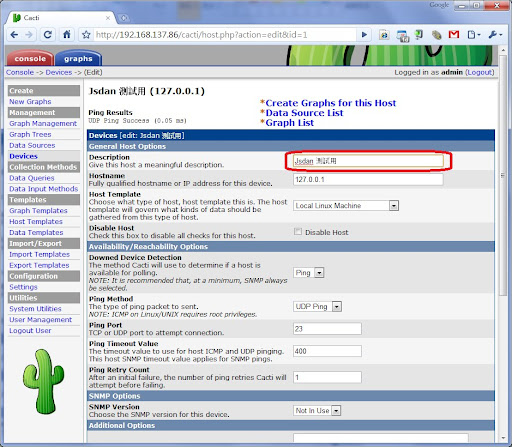This screenshot has height=447, width=512.
Task: Open Data Templates in sidebar
Action: (x=36, y=233)
